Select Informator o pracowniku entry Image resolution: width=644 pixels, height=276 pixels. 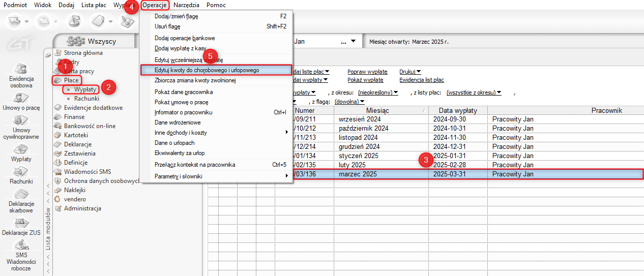[216, 112]
